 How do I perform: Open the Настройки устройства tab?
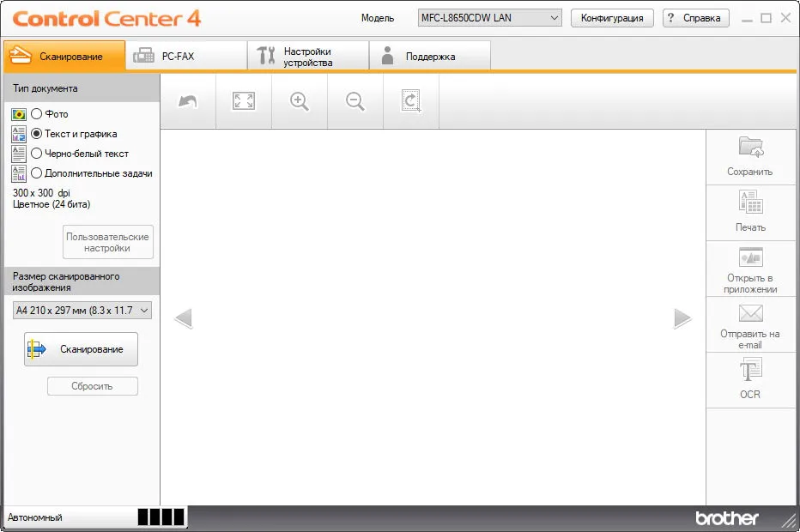pos(308,56)
